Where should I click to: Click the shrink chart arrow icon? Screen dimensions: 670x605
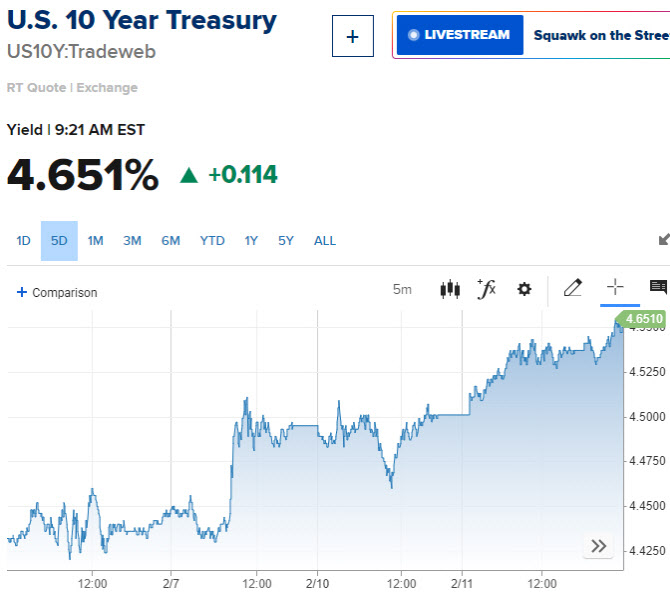(664, 239)
